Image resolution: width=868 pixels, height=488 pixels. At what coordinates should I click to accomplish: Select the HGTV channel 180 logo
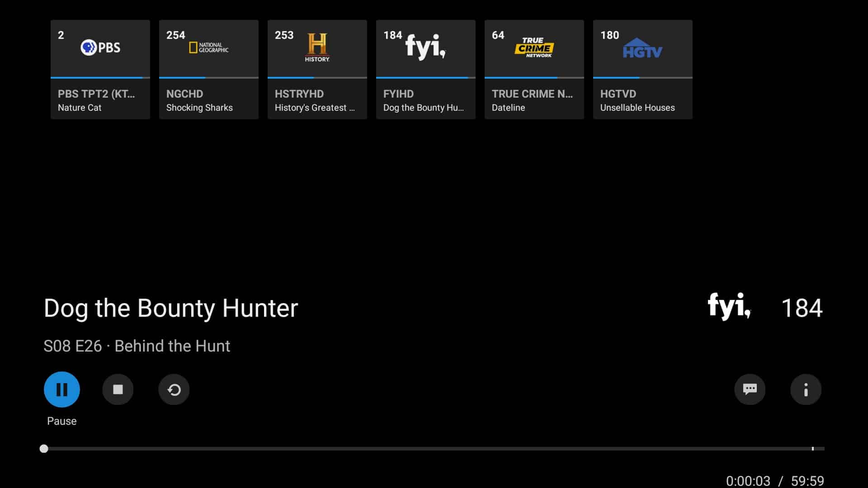point(642,48)
